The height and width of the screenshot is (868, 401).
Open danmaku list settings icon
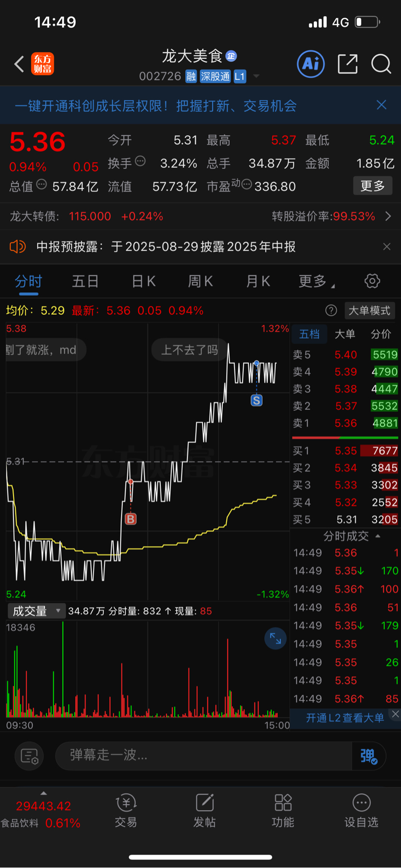(29, 756)
